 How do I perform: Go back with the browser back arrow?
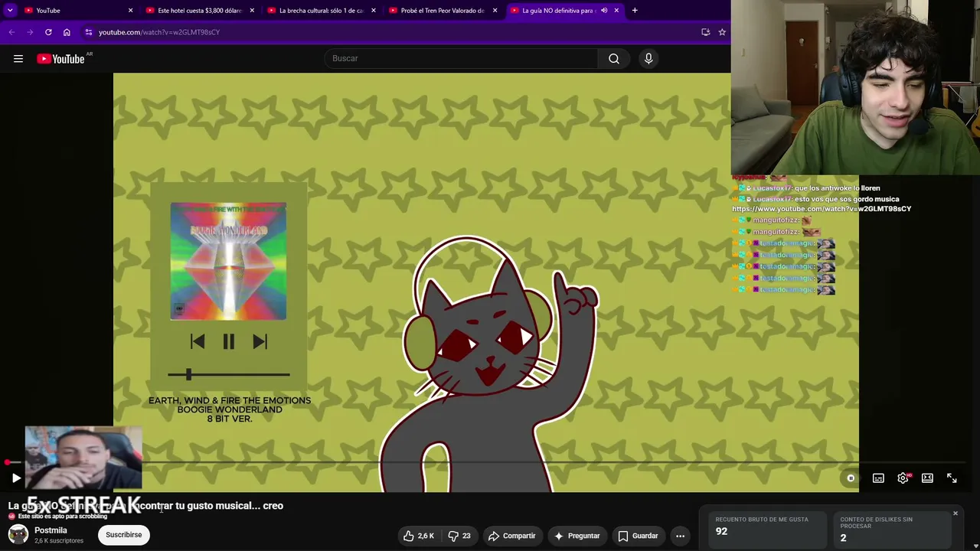11,32
